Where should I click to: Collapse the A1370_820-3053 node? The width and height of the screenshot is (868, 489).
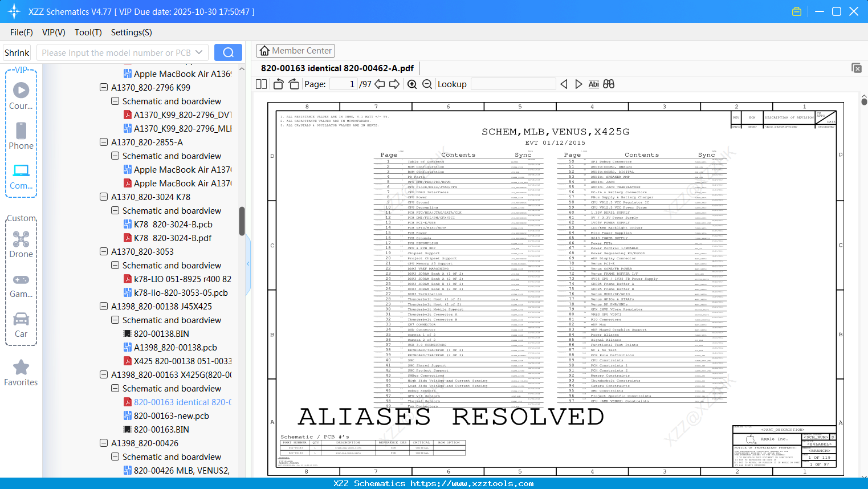tap(104, 252)
